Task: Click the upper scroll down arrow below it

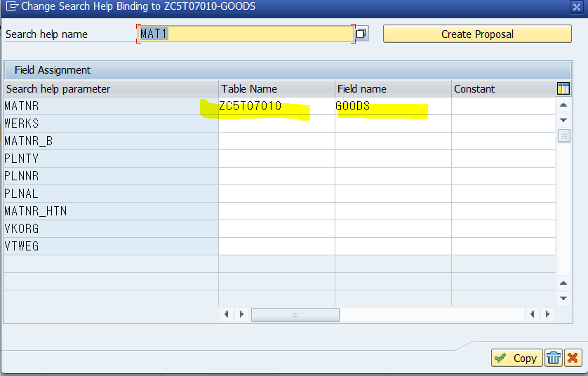Action: (x=563, y=121)
